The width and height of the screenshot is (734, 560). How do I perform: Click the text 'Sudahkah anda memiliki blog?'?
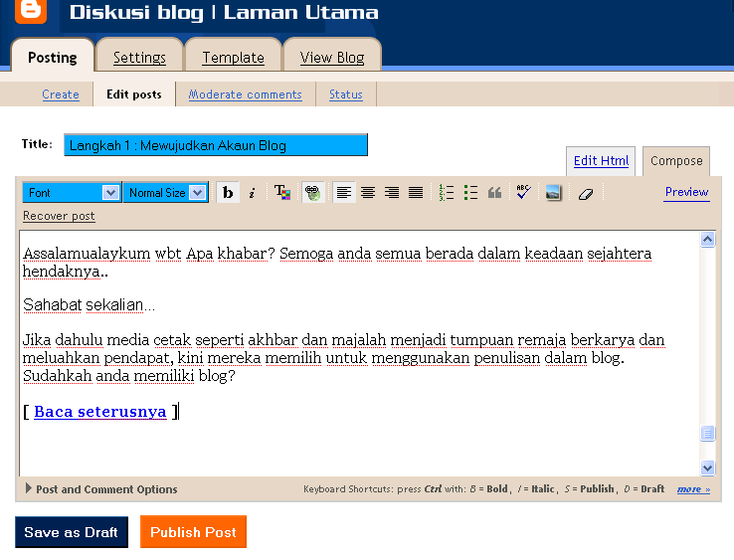click(x=128, y=376)
